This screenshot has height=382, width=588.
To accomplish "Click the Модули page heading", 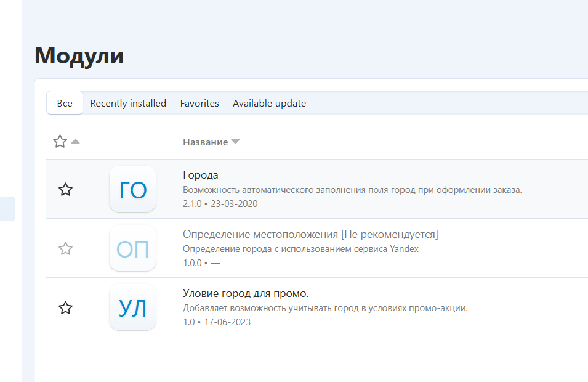I will [x=79, y=55].
